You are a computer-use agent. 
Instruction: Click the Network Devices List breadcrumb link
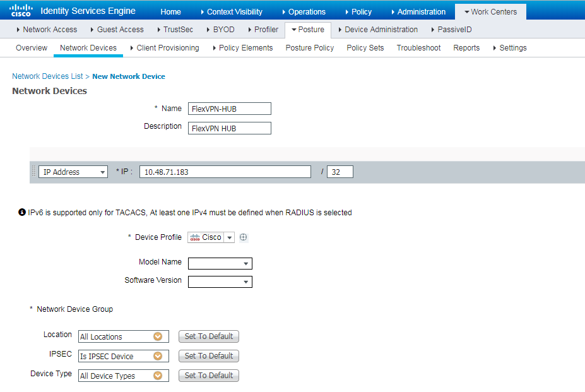[x=47, y=76]
